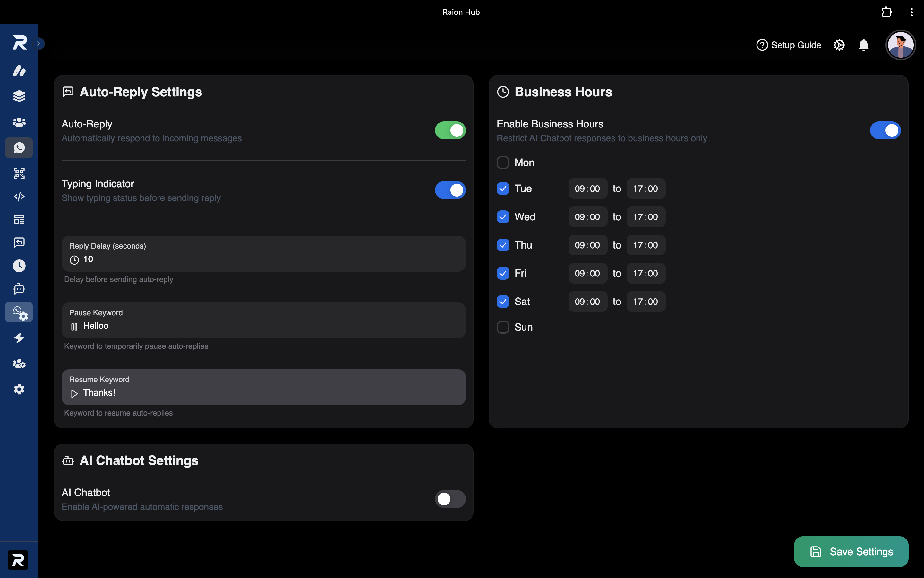
Task: Disable the Auto-Reply toggle
Action: (x=450, y=130)
